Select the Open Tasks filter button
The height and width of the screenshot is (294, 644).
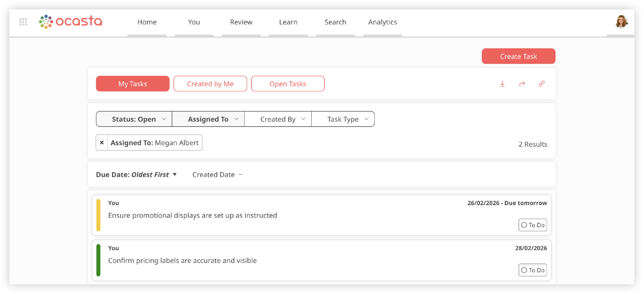click(287, 84)
